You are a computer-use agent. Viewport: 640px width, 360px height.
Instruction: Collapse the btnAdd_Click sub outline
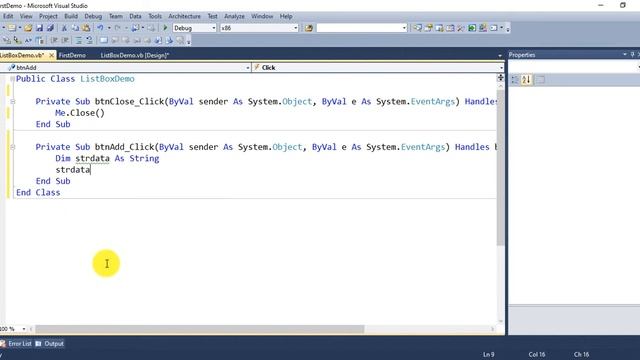coord(13,147)
